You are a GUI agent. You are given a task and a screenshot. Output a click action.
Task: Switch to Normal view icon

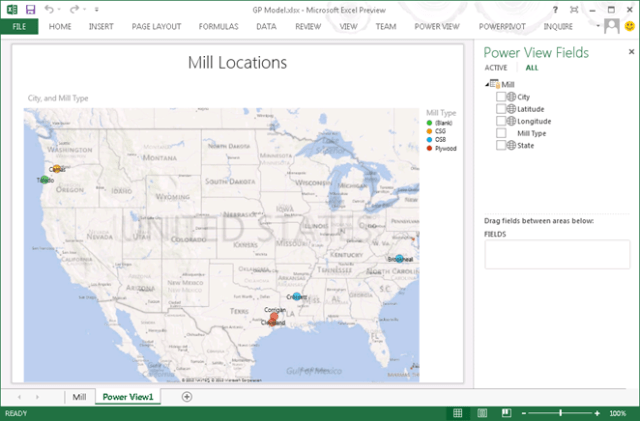point(458,413)
